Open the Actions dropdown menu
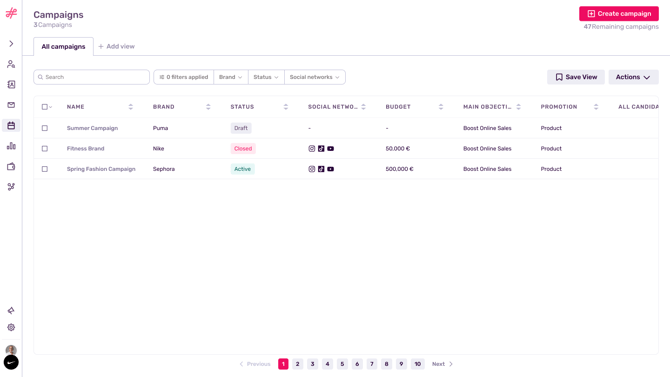 [633, 77]
